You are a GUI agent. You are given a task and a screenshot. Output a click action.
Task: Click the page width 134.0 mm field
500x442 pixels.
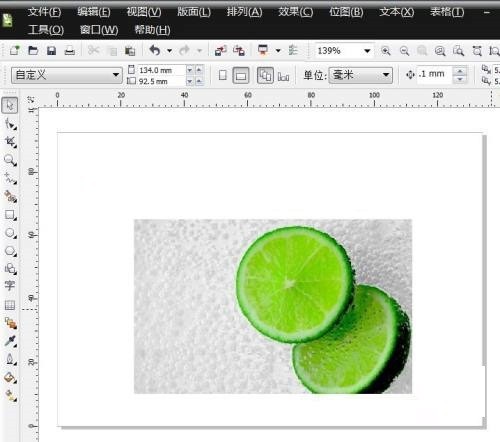(161, 70)
